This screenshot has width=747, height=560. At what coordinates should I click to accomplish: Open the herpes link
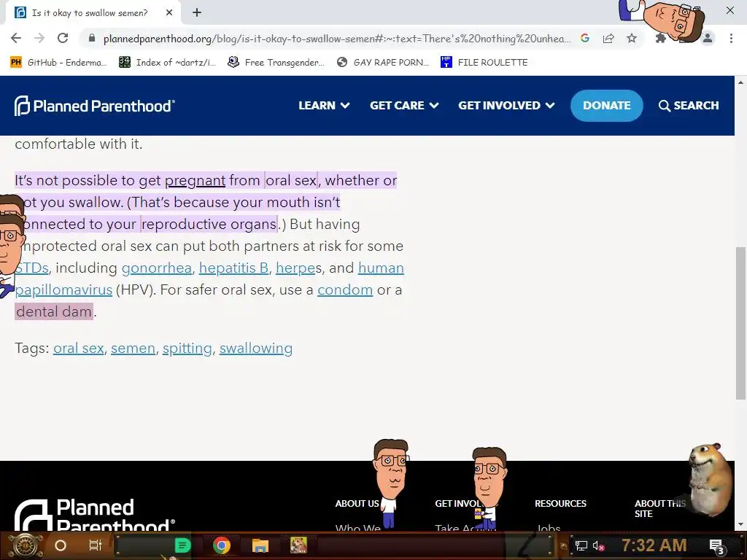pyautogui.click(x=295, y=268)
